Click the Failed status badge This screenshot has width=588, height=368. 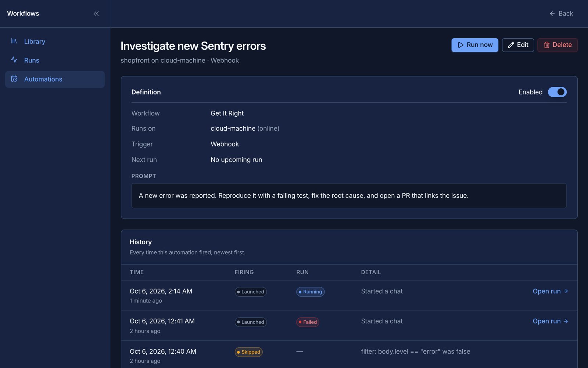308,322
